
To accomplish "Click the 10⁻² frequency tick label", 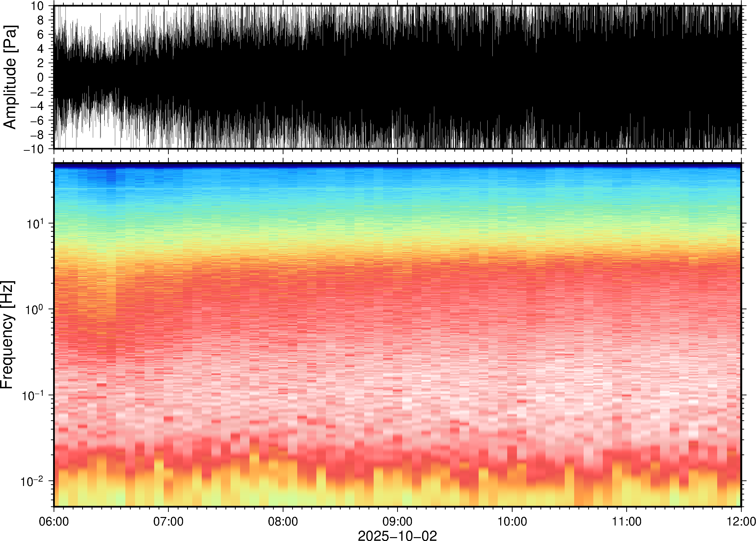I will (x=32, y=481).
